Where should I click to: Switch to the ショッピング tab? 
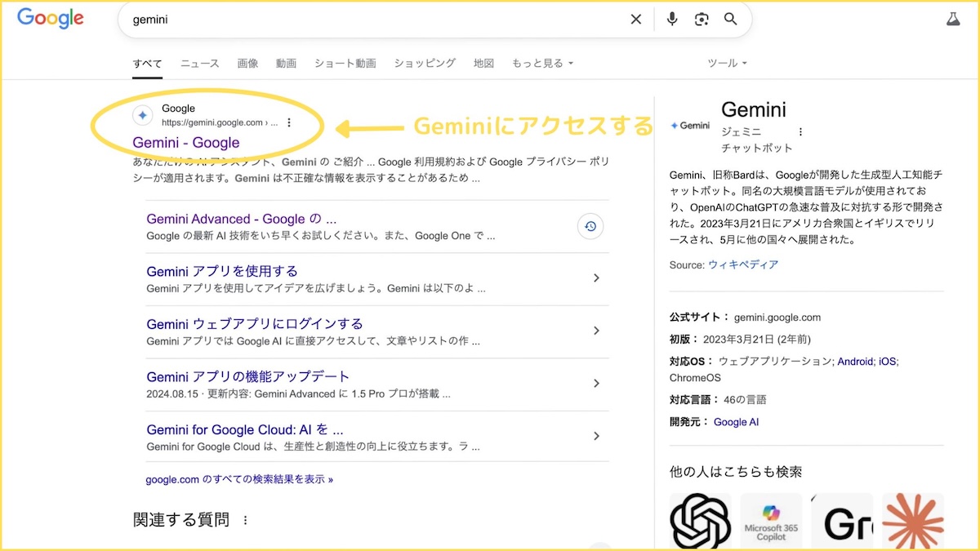pos(425,63)
